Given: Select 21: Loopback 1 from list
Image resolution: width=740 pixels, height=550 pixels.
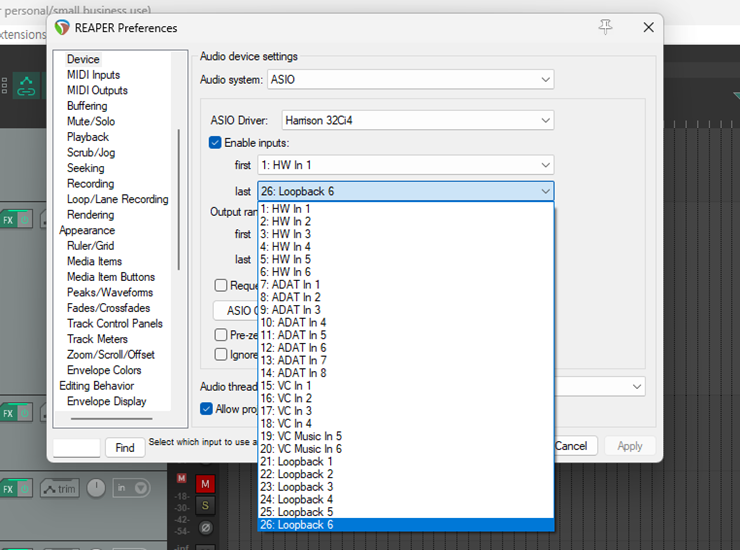Looking at the screenshot, I should tap(406, 461).
